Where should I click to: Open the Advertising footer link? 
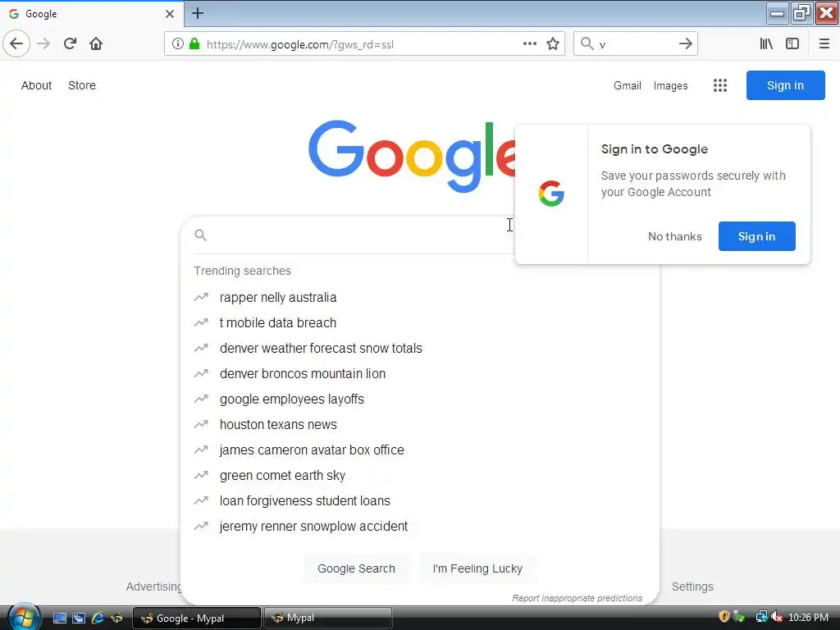coord(154,587)
